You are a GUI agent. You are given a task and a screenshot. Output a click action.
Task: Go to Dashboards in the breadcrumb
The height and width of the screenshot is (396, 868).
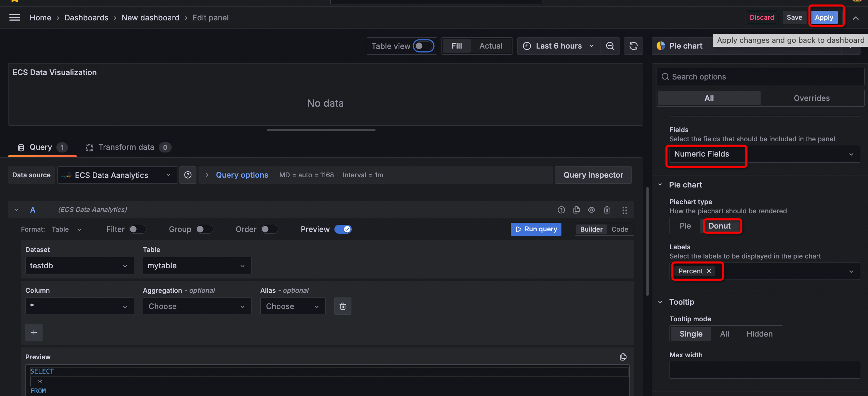pyautogui.click(x=86, y=18)
